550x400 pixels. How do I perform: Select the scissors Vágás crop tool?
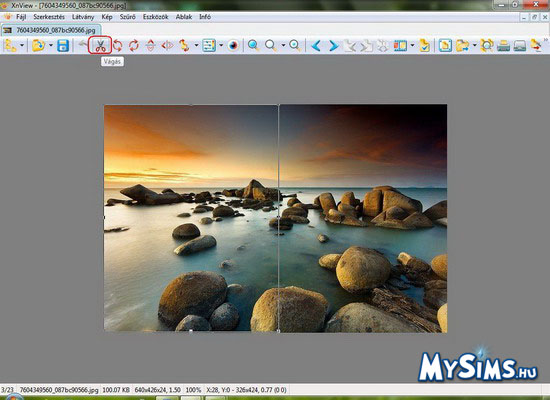[100, 46]
